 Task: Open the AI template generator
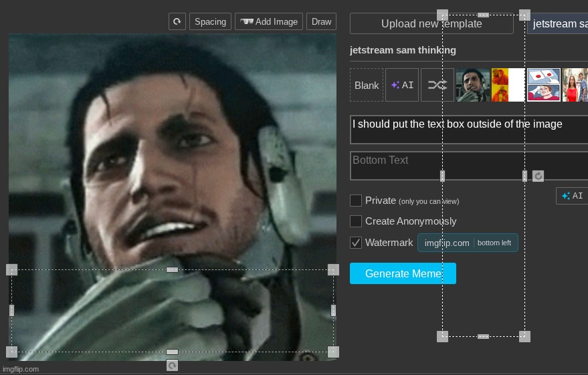point(402,85)
